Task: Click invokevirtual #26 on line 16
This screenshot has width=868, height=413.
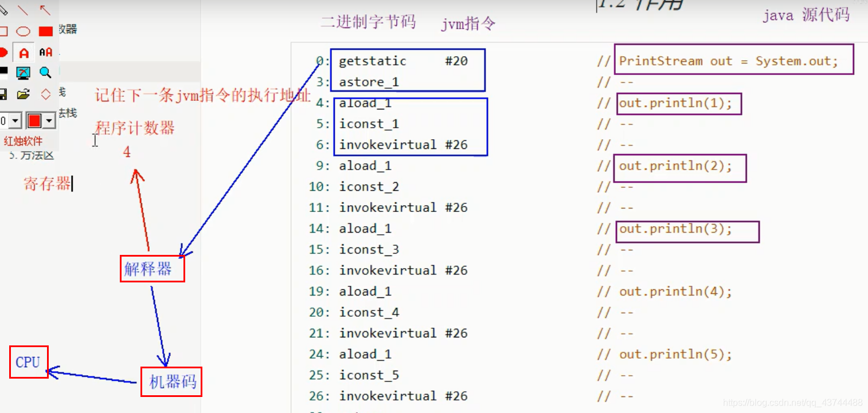Action: (404, 270)
